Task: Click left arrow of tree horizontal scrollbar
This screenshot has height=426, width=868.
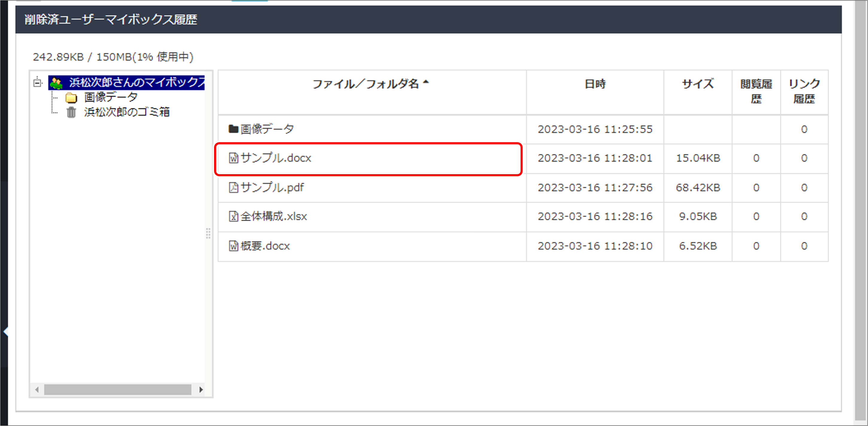Action: click(37, 390)
